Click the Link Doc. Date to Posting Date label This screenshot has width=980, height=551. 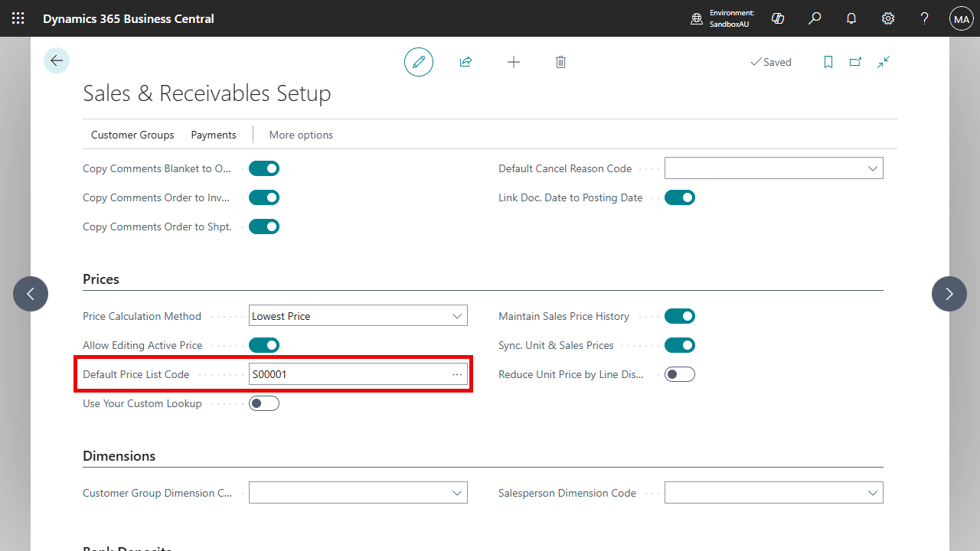[570, 197]
